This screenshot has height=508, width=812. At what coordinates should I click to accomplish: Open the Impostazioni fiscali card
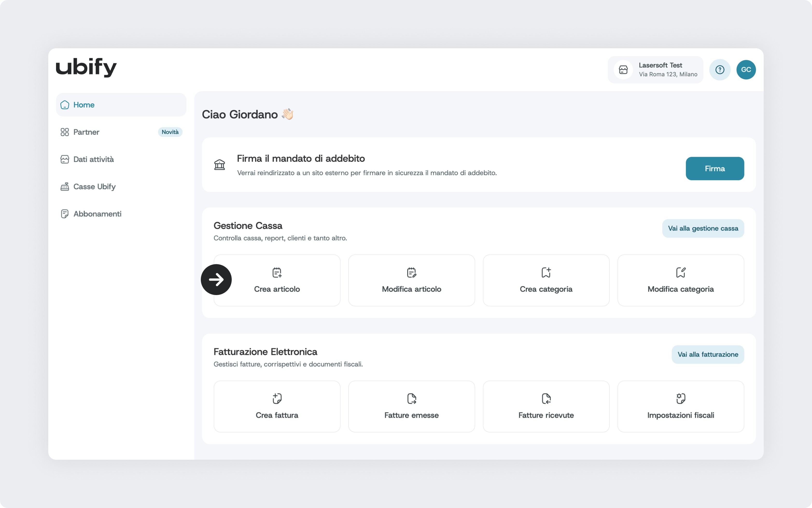[x=680, y=407]
